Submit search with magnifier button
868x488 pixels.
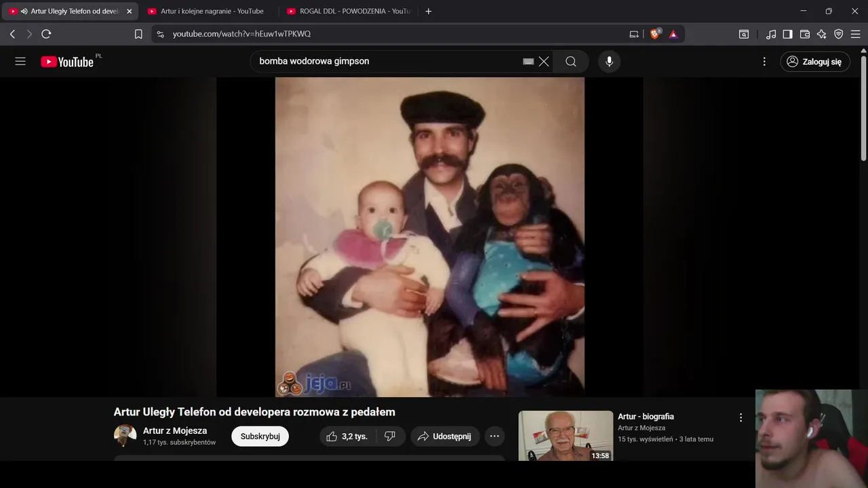(x=571, y=62)
